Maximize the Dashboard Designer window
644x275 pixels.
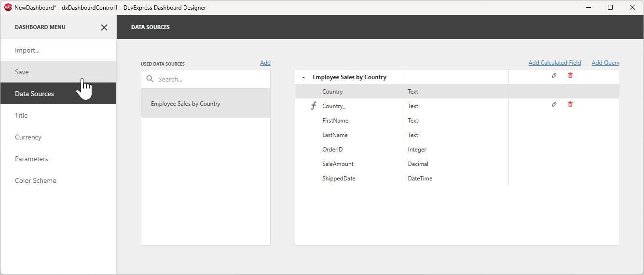(x=610, y=7)
